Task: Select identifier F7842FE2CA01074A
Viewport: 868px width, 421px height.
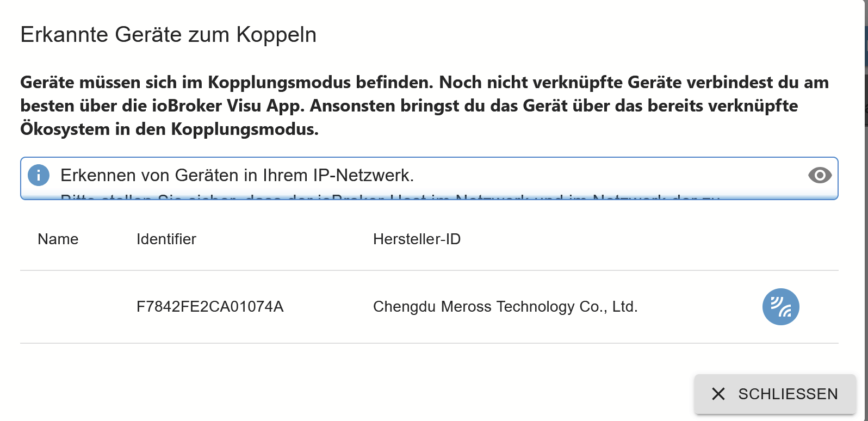Action: coord(210,307)
